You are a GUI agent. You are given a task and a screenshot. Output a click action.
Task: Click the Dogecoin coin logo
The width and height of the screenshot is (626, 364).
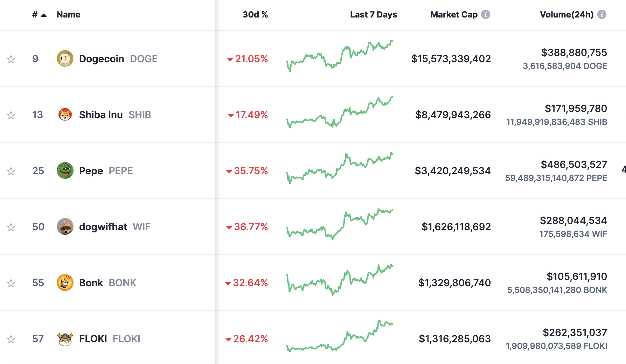click(65, 58)
